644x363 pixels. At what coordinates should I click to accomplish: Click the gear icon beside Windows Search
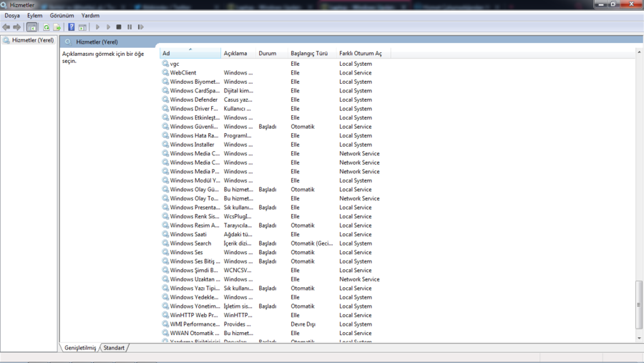click(x=165, y=243)
